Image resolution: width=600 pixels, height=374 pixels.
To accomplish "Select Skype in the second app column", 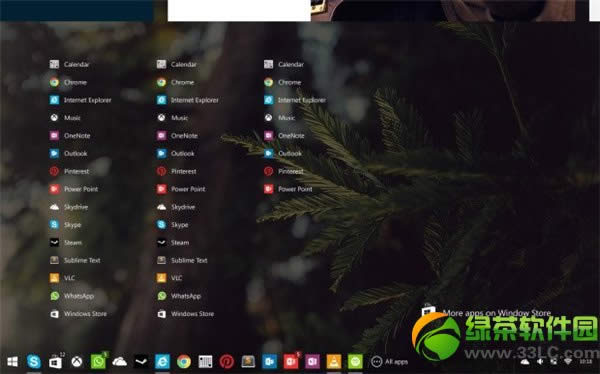I will coord(173,225).
